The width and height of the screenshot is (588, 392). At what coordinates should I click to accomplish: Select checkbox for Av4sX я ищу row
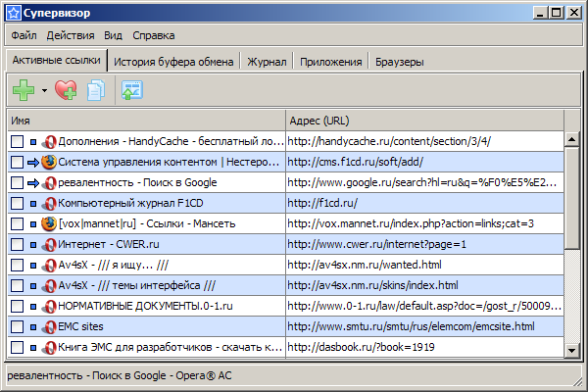pyautogui.click(x=17, y=266)
